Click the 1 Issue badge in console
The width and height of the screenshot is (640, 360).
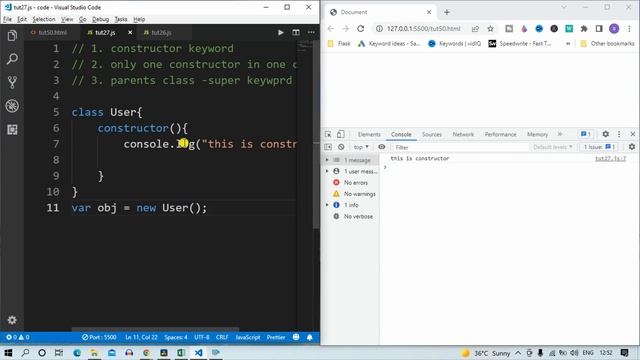(x=599, y=147)
